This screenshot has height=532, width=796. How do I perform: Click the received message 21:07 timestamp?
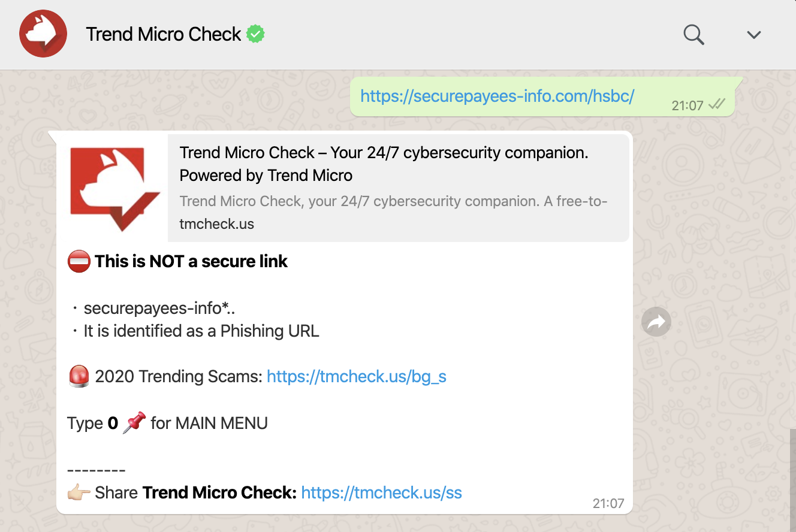608,503
